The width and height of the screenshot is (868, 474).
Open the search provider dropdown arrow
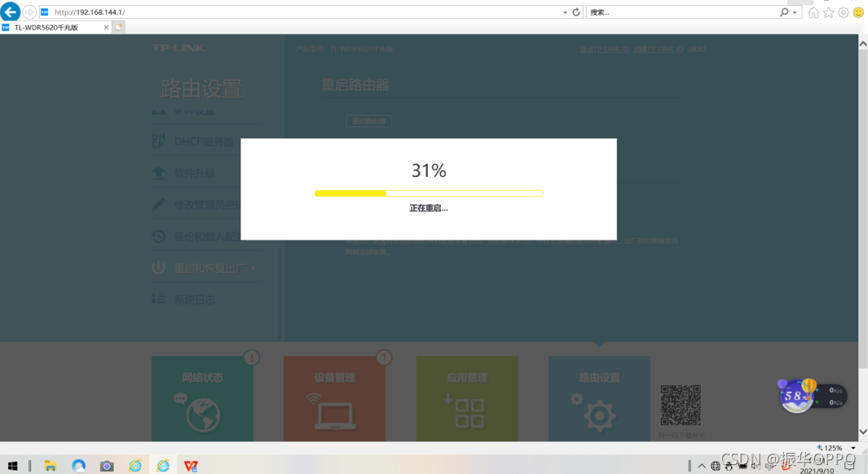point(795,12)
